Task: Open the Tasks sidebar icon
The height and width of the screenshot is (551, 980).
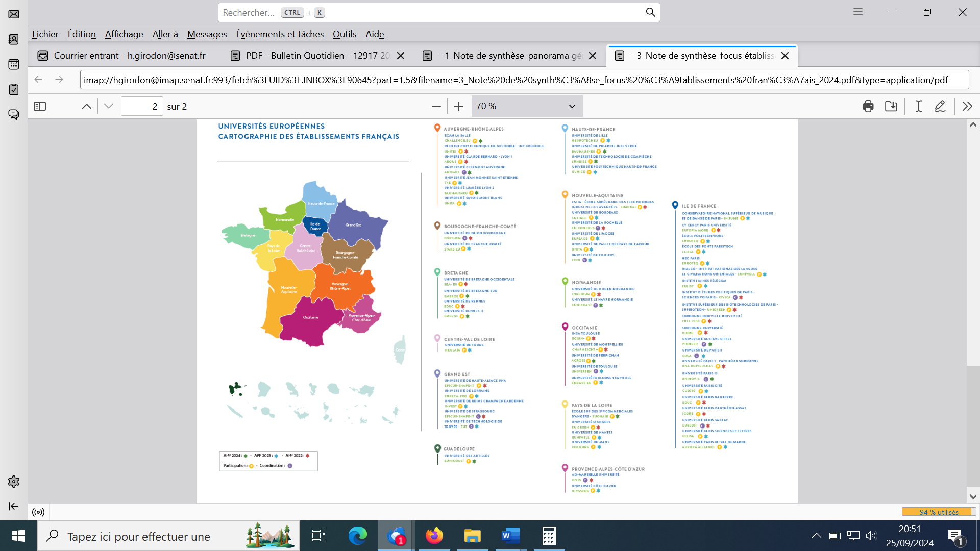Action: [14, 89]
